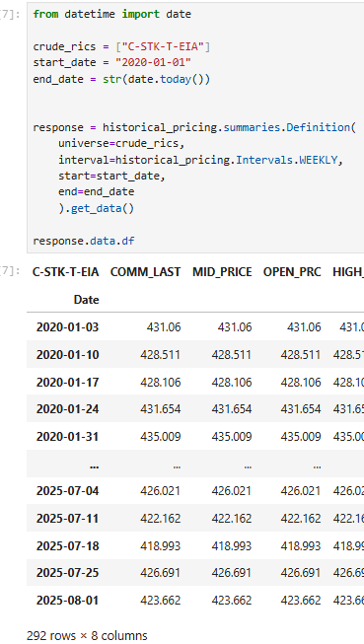Select the 2025-08-01 row label
This screenshot has width=364, height=644.
(67, 601)
